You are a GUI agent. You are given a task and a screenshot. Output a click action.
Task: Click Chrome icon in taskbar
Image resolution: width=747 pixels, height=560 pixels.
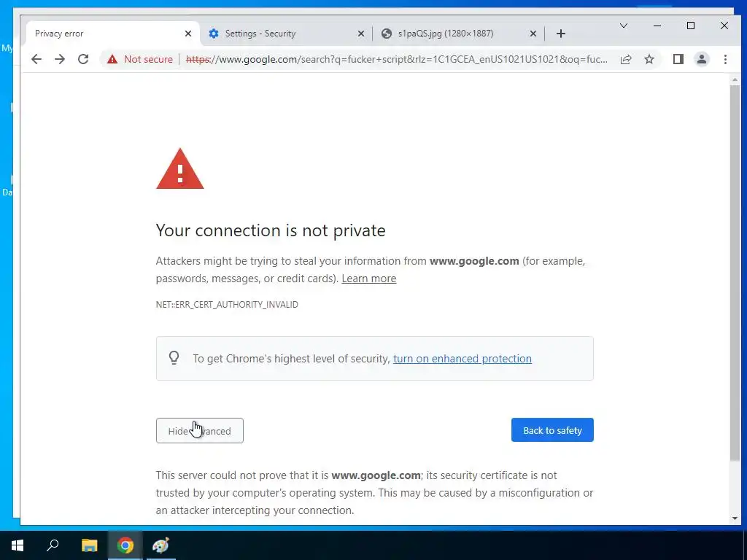[x=125, y=545]
